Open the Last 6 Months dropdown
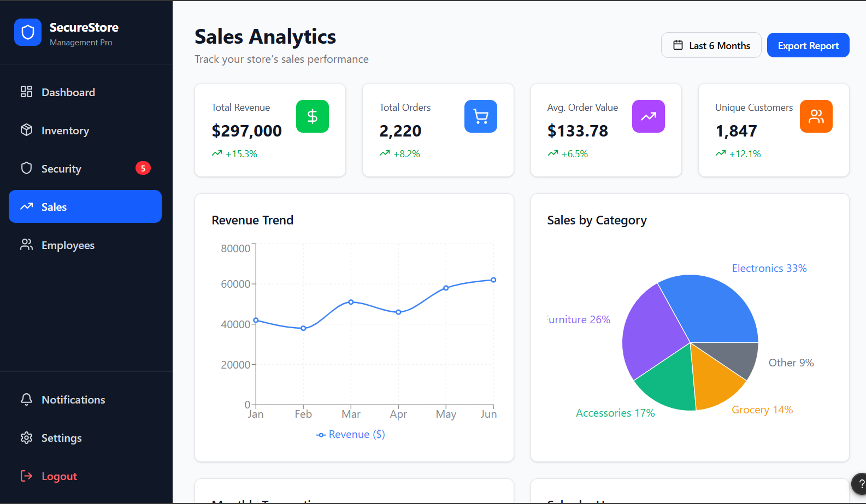Viewport: 866px width, 504px height. [x=711, y=45]
